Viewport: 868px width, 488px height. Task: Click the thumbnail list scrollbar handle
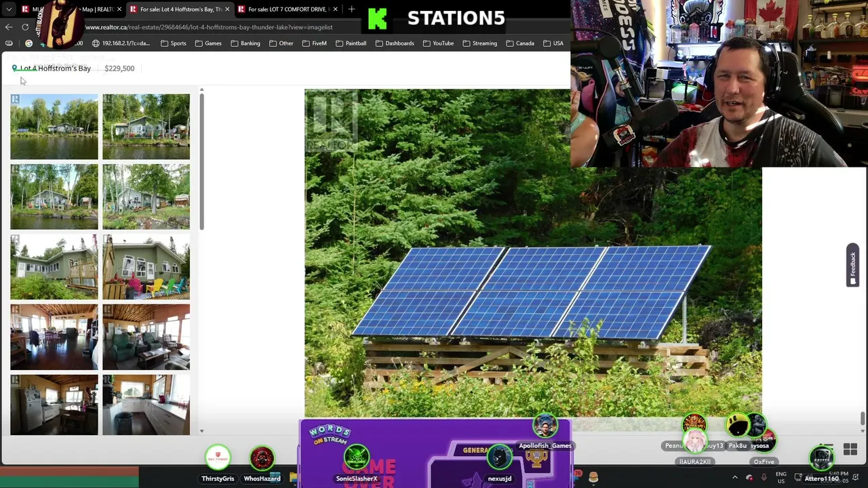pos(201,162)
